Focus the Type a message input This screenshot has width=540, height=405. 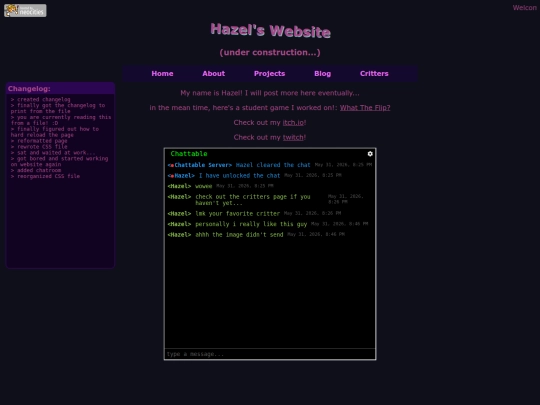click(270, 354)
